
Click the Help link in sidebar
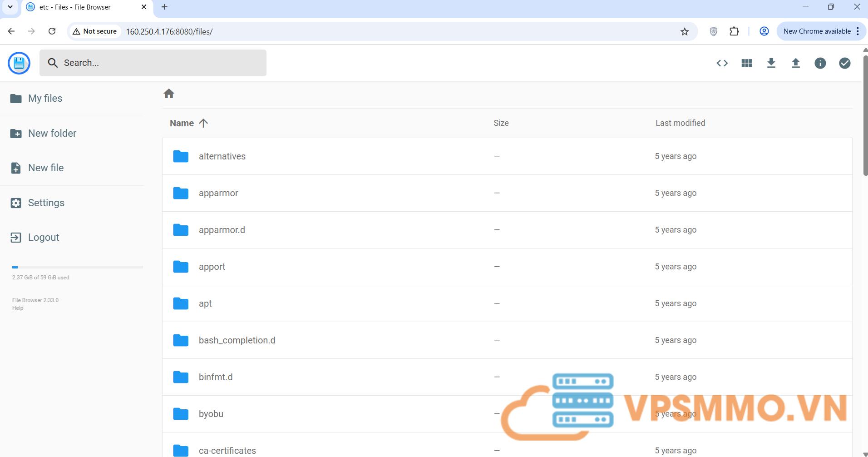pyautogui.click(x=18, y=308)
